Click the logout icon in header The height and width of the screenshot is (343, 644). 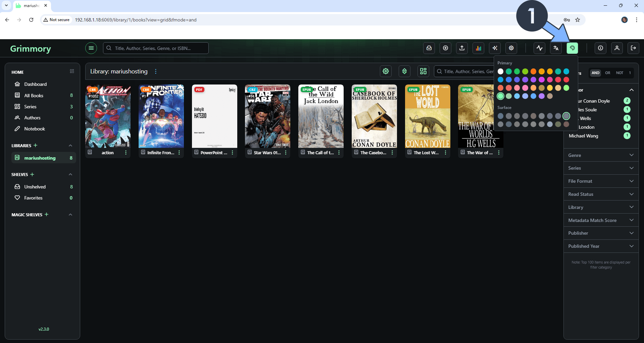pyautogui.click(x=633, y=48)
